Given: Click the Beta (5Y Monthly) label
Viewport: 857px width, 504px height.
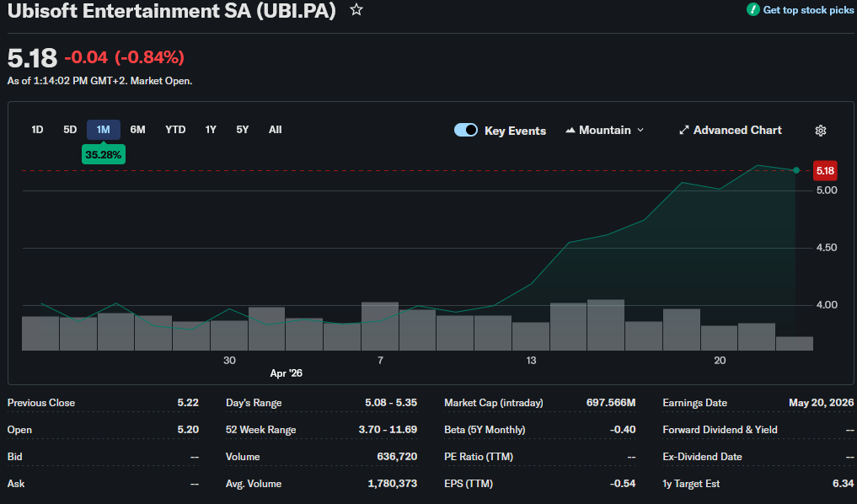Looking at the screenshot, I should click(x=485, y=430).
